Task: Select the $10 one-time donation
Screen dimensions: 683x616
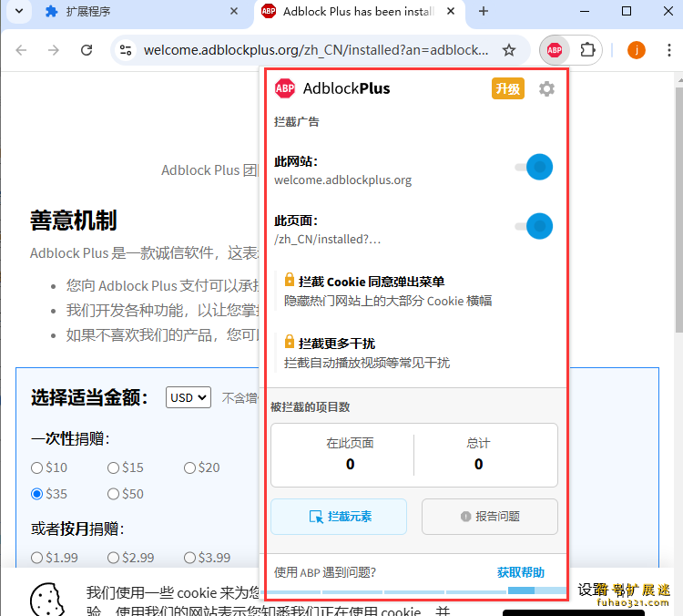Action: [x=37, y=467]
